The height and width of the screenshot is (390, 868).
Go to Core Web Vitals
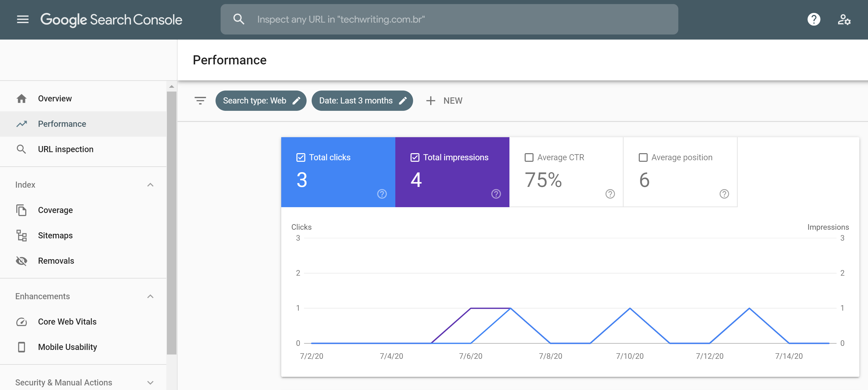(67, 322)
